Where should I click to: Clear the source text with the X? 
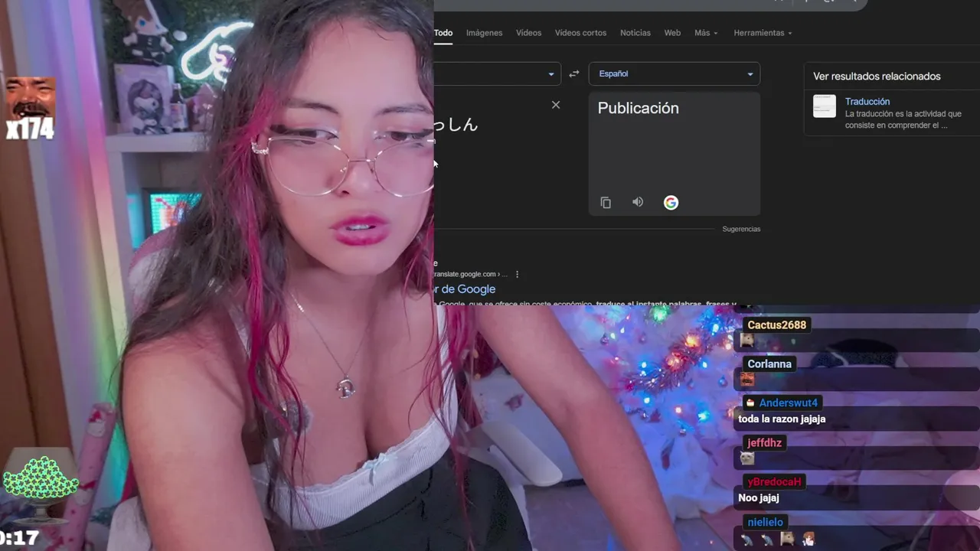pyautogui.click(x=556, y=105)
